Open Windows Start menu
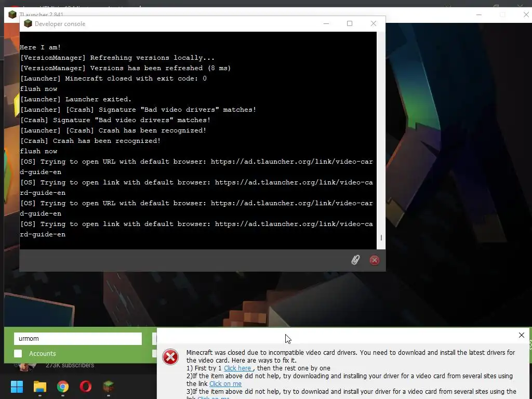 17,387
